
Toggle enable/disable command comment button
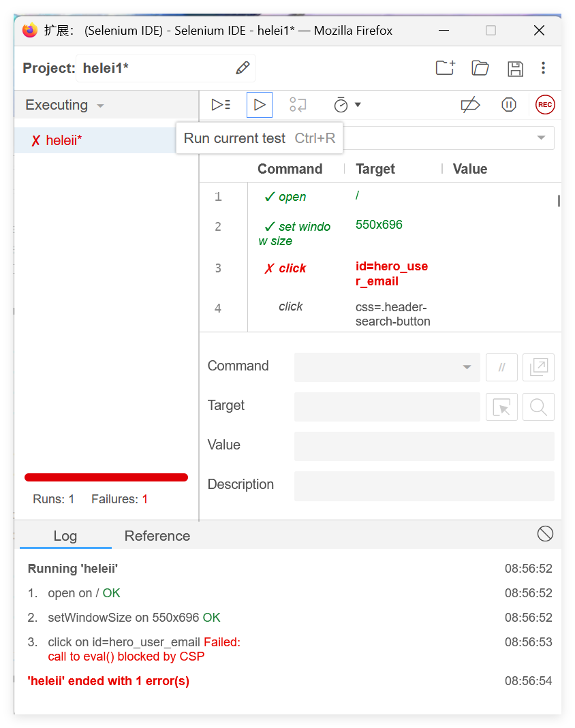[501, 367]
